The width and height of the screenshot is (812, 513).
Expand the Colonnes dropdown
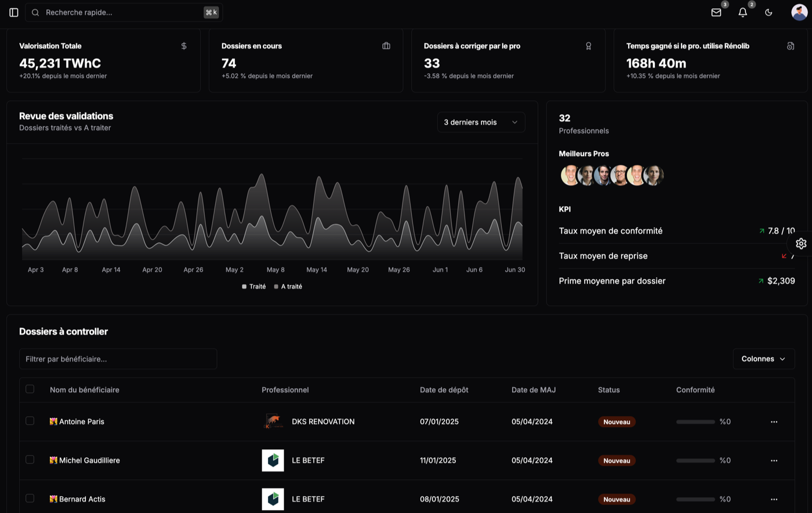(x=763, y=359)
